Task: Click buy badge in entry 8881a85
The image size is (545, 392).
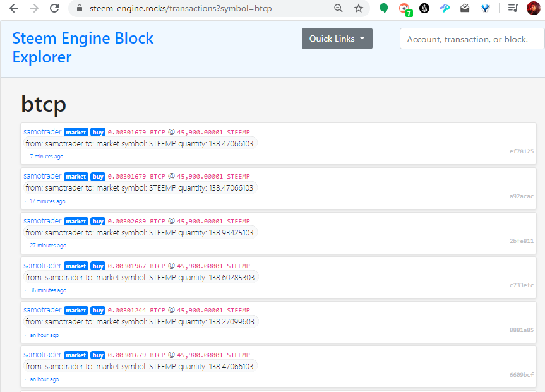Action: 98,311
